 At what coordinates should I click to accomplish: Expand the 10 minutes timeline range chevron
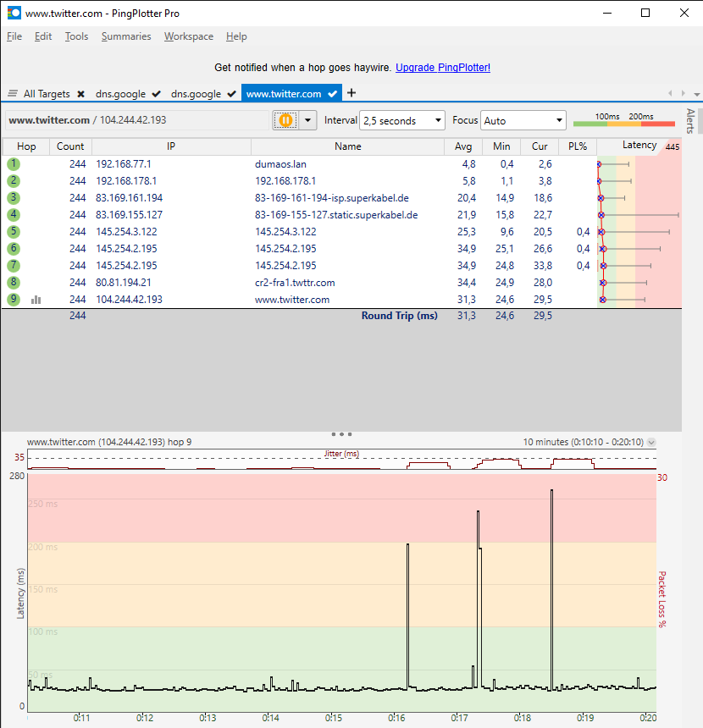coord(651,442)
